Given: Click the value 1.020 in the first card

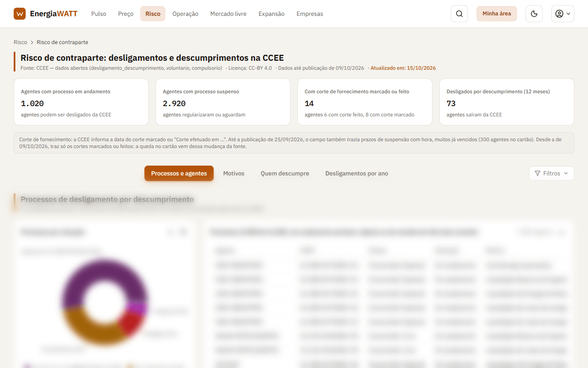Looking at the screenshot, I should coord(32,104).
